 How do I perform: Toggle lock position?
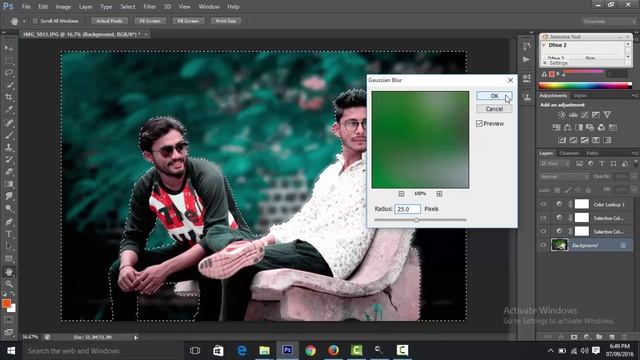578,190
